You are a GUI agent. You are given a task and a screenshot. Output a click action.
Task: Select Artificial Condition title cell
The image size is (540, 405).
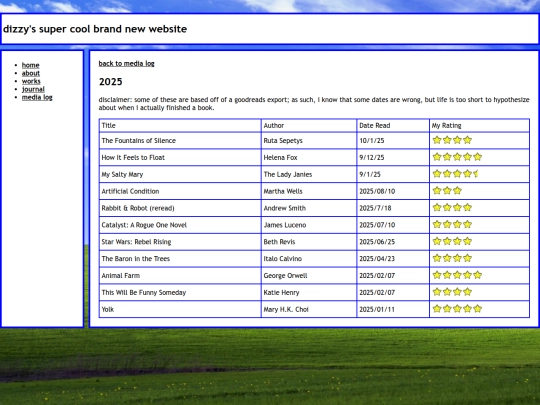(180, 191)
